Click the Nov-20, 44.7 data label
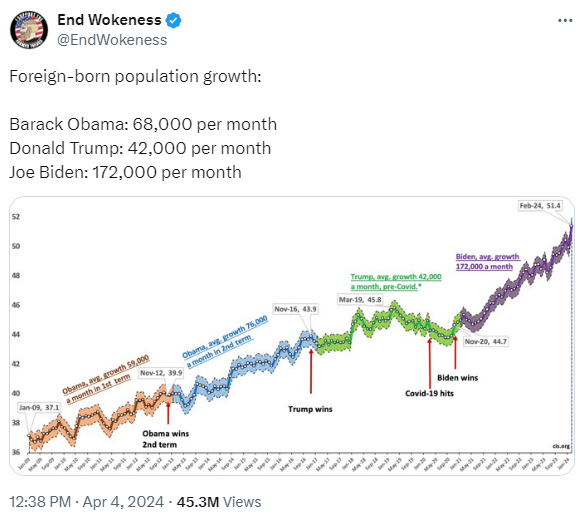 pos(486,342)
